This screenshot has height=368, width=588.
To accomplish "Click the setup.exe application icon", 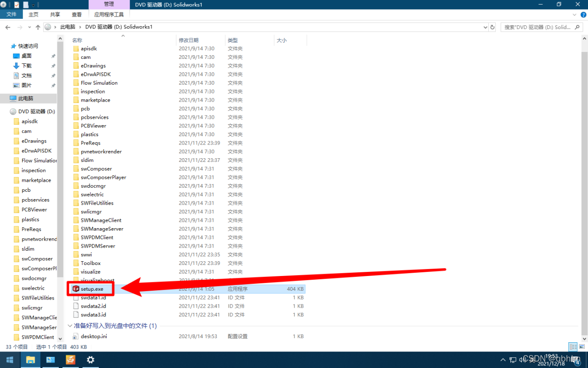I will [76, 289].
